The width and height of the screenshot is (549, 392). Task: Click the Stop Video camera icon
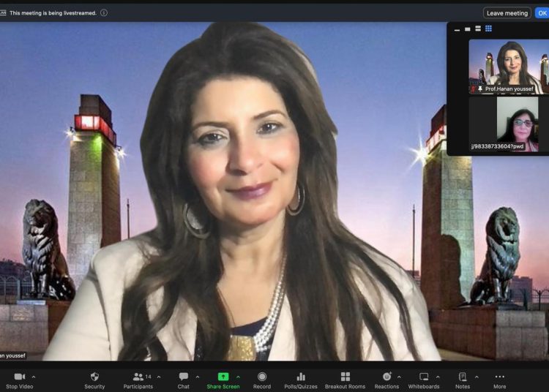19,377
